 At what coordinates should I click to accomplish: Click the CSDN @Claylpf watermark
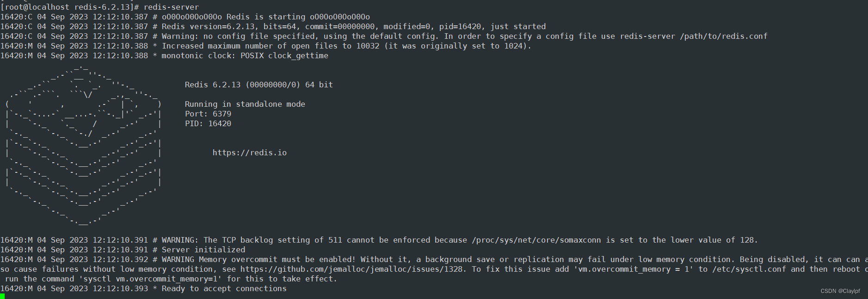pos(840,291)
